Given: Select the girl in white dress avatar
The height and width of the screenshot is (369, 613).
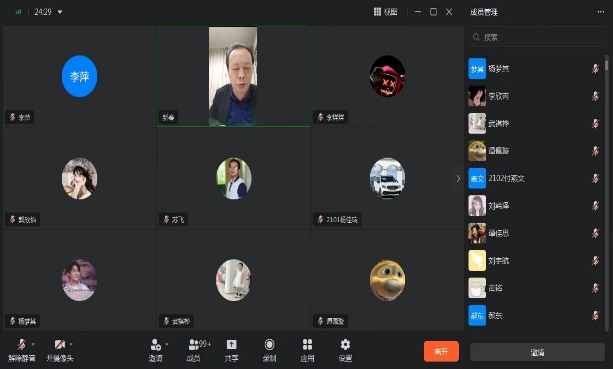Looking at the screenshot, I should pos(233,280).
